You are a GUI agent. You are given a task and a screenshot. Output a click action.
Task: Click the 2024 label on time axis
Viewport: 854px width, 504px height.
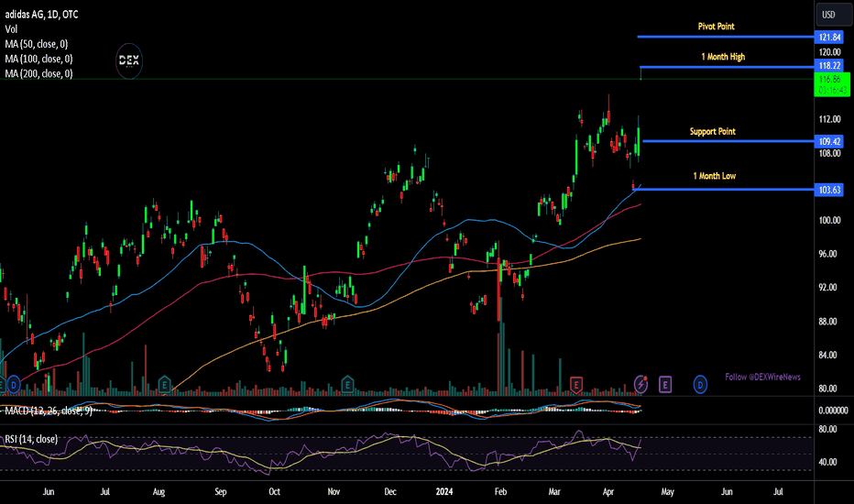[x=444, y=491]
